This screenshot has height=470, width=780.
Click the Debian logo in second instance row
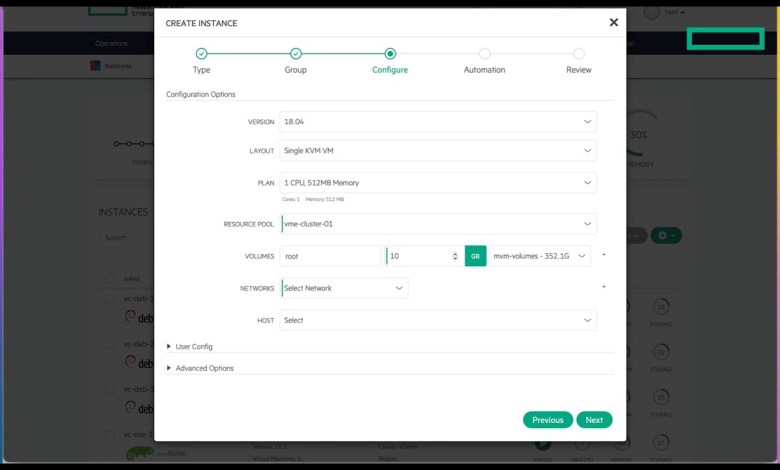139,363
